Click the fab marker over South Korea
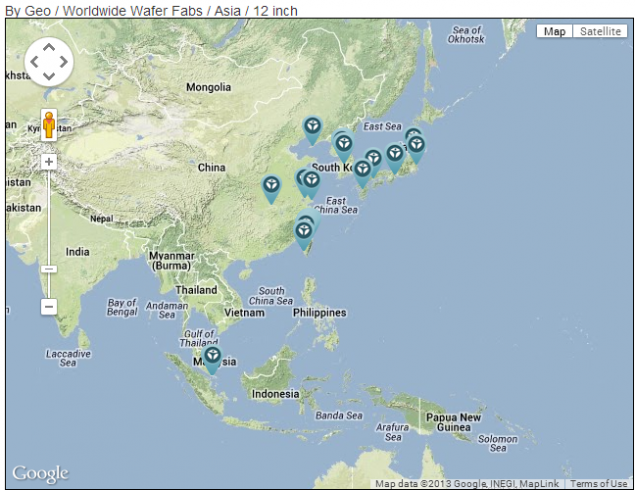635x490 pixels. (344, 145)
